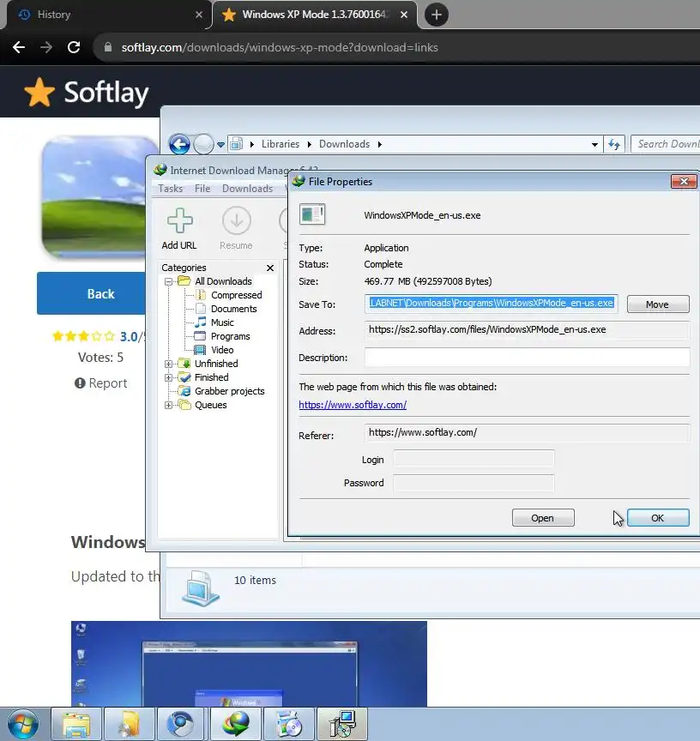
Task: Click the disc and music notes taskbar icon
Action: point(289,725)
